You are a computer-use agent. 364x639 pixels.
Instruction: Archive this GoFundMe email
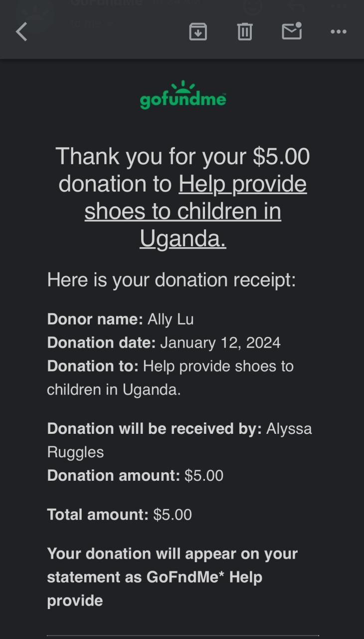198,32
